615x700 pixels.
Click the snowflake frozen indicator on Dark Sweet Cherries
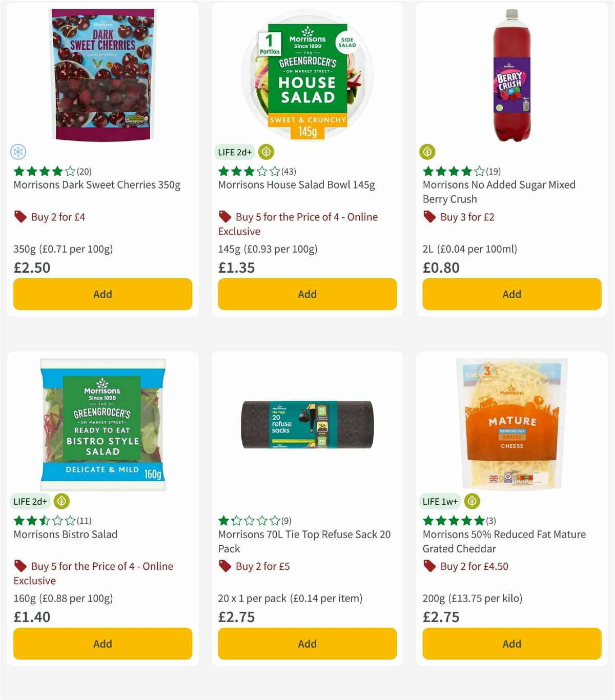click(x=18, y=152)
